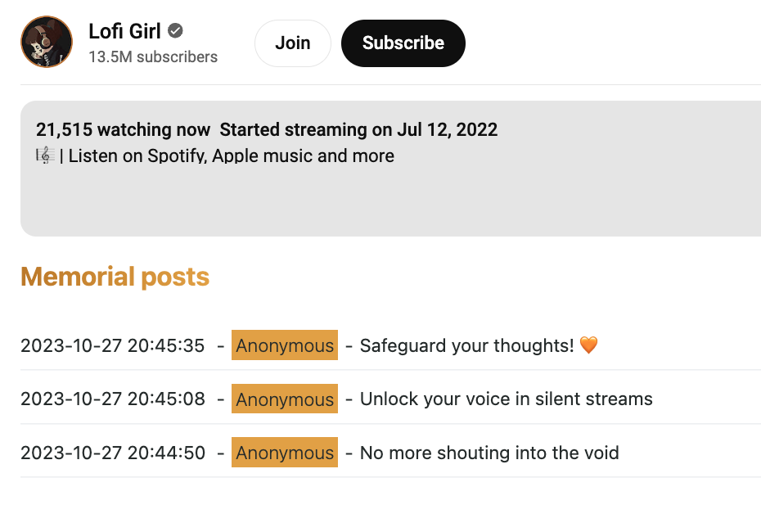Select Anonymous tag on Unlock your voice post

(285, 399)
